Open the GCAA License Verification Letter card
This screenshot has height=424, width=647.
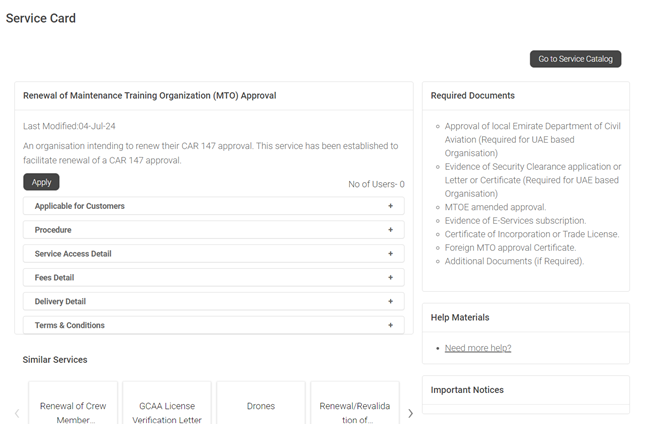[167, 403]
